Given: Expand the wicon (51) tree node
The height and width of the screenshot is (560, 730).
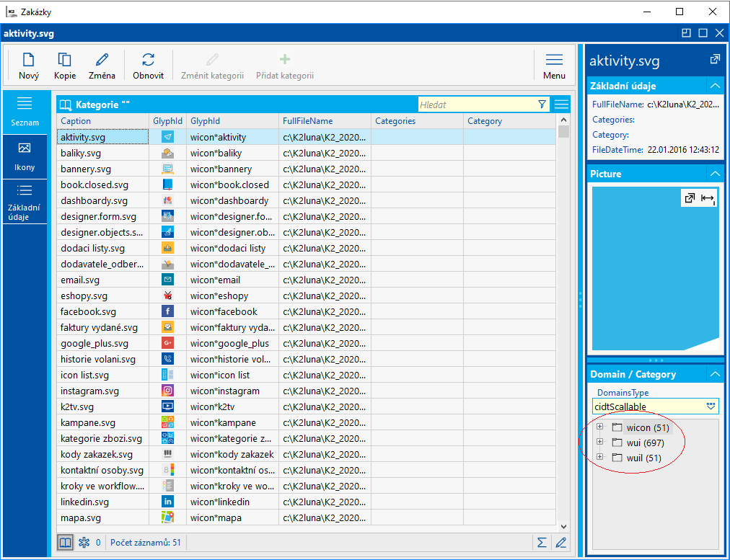Looking at the screenshot, I should 600,427.
